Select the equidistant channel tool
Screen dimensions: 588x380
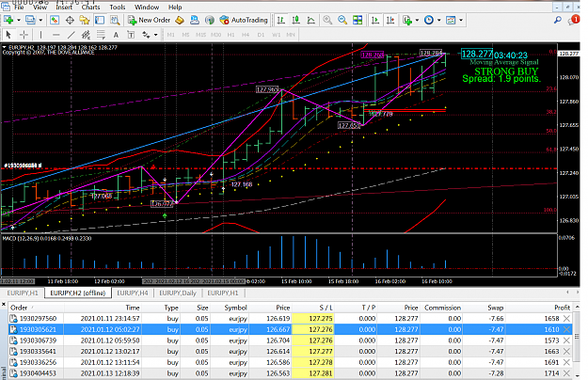click(86, 35)
